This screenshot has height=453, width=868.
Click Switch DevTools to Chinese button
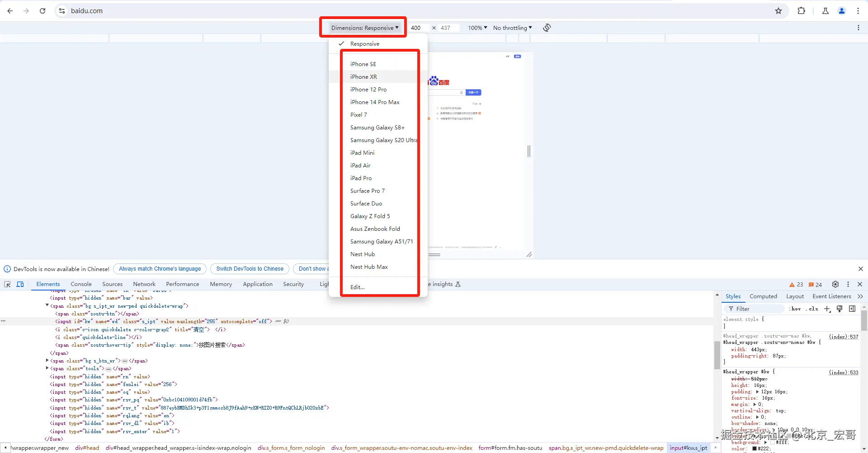pyautogui.click(x=250, y=269)
